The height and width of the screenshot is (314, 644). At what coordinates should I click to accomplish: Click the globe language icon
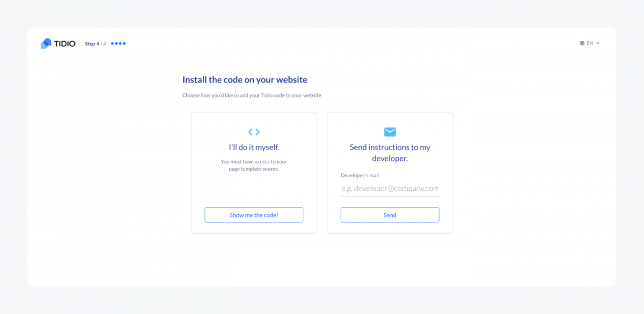[582, 43]
